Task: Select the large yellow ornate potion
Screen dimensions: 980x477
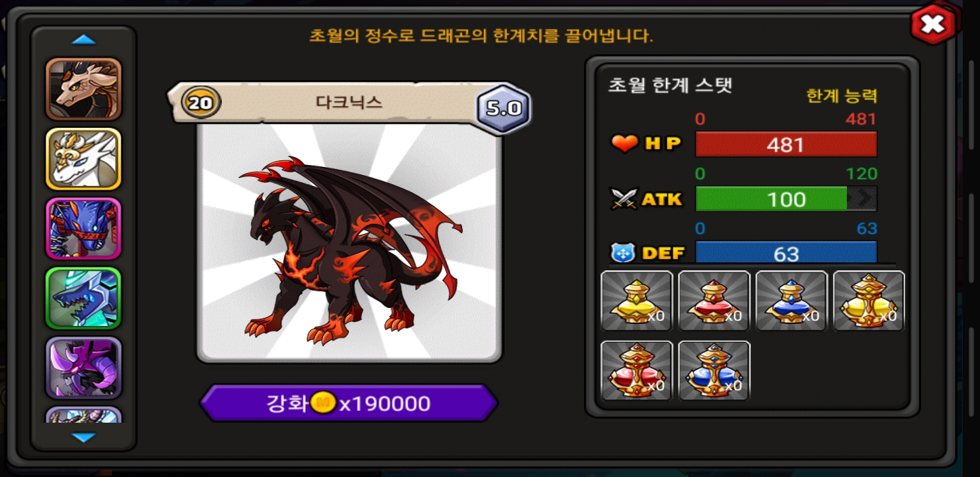Action: coord(869,301)
